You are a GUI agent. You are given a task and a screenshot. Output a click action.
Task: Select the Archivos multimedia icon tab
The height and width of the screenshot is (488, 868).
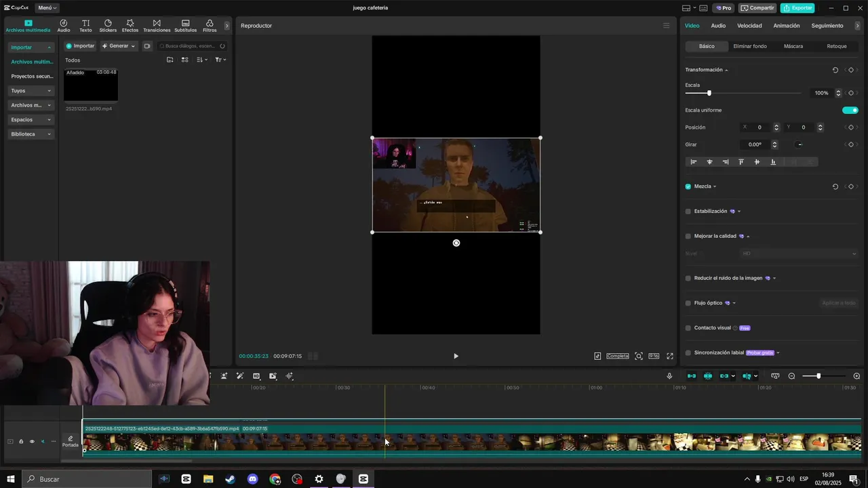coord(28,26)
